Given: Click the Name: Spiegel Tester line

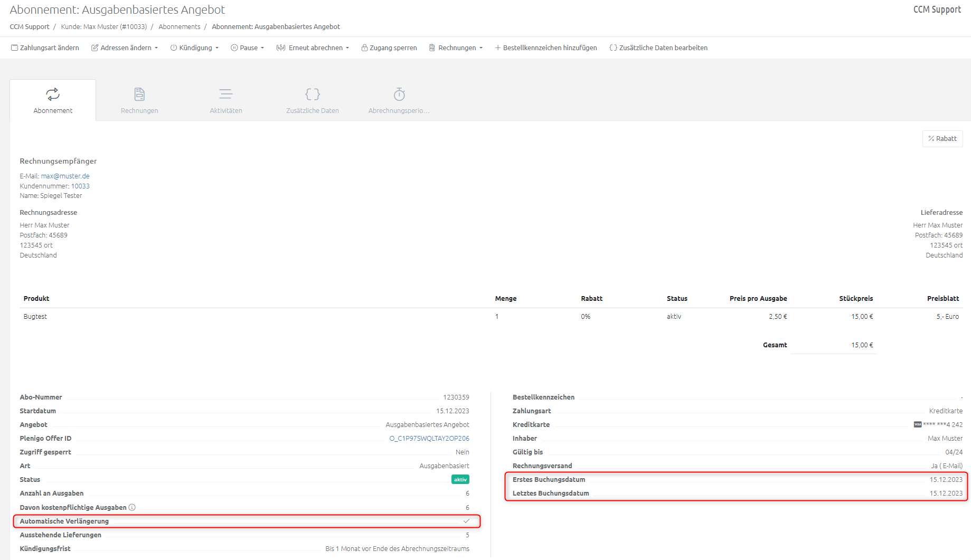Looking at the screenshot, I should coord(51,195).
